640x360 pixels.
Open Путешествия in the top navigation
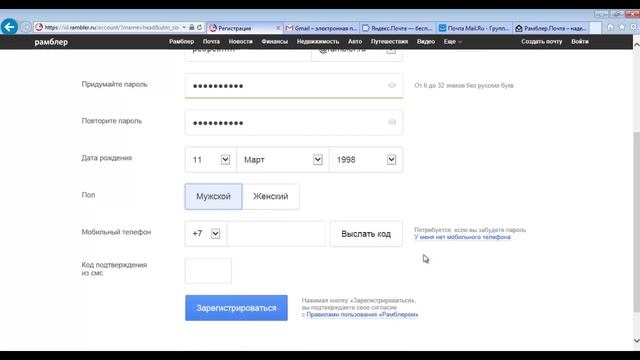(389, 42)
